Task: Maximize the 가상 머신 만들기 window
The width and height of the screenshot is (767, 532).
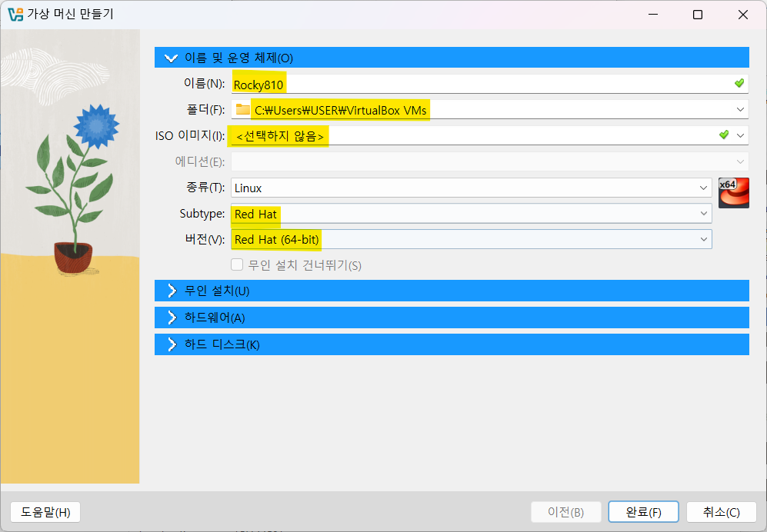Action: (x=698, y=15)
